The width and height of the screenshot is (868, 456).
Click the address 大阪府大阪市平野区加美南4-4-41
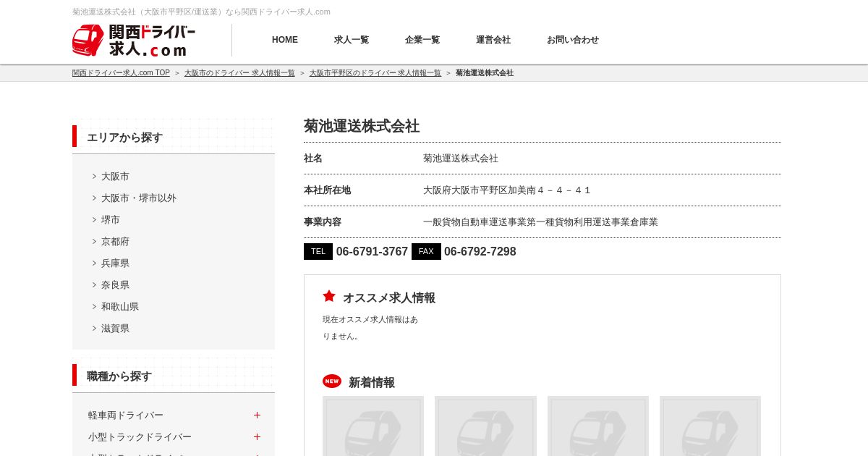click(x=507, y=190)
